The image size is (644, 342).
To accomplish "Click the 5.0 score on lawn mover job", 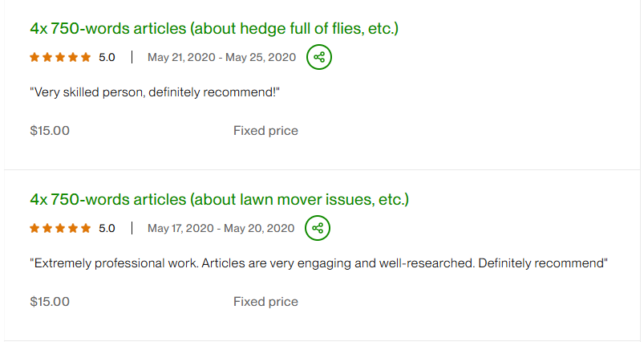I will (107, 229).
